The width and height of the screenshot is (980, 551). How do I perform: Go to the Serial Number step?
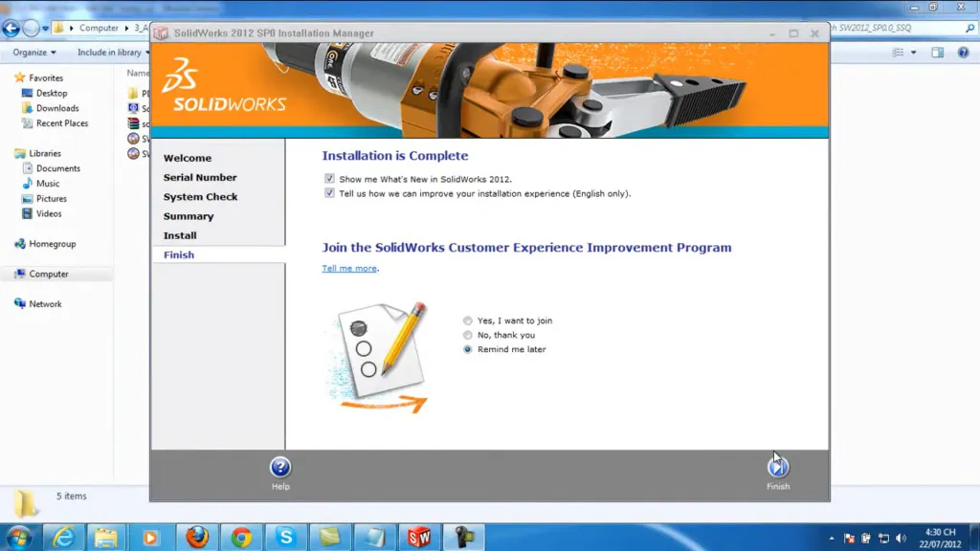pos(200,177)
